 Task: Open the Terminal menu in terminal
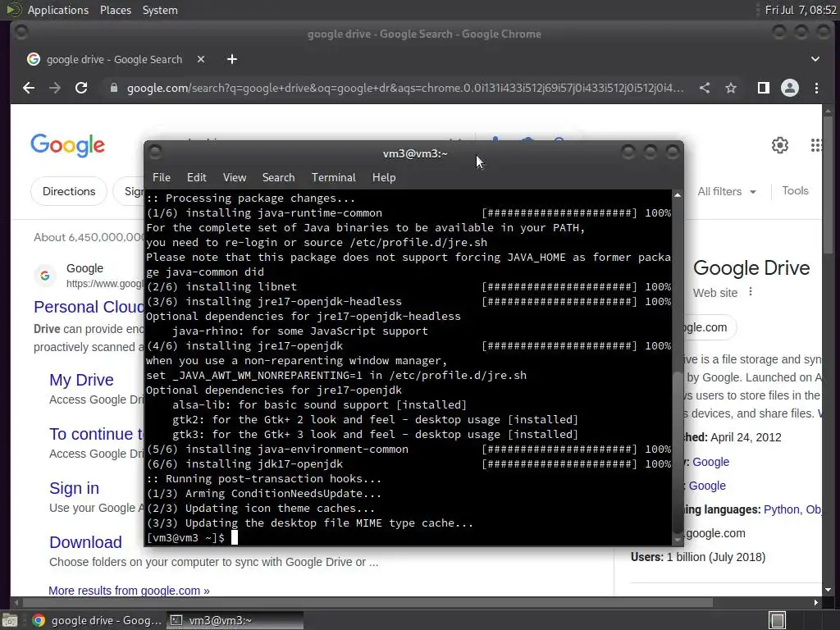tap(333, 177)
